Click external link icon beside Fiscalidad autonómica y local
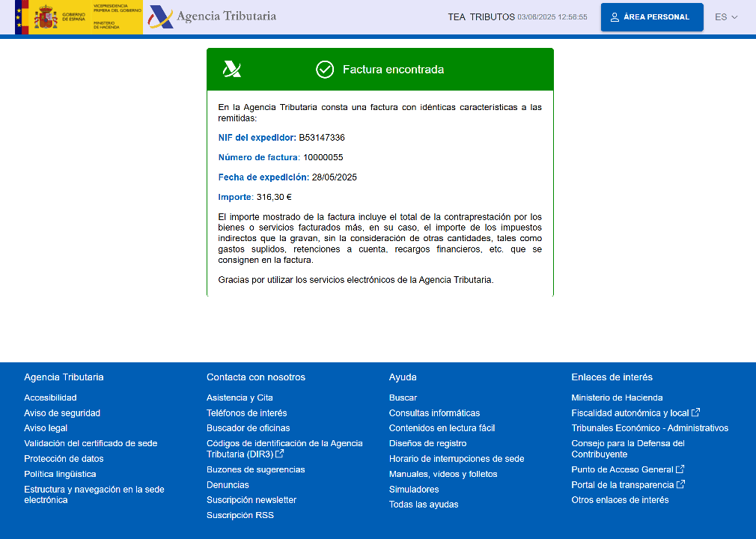Viewport: 756px width, 539px height. tap(696, 412)
